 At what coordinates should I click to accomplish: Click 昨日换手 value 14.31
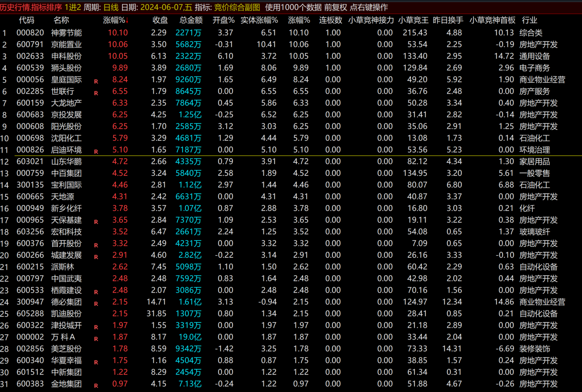pyautogui.click(x=452, y=349)
